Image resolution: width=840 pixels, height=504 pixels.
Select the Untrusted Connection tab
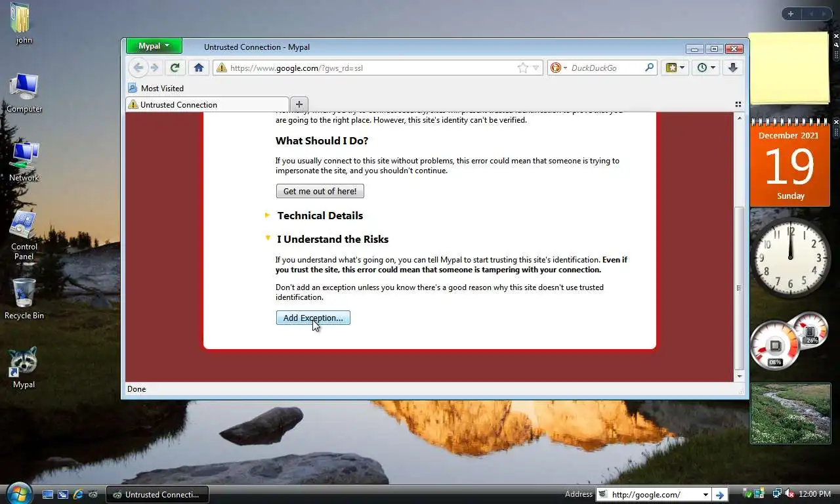(207, 104)
